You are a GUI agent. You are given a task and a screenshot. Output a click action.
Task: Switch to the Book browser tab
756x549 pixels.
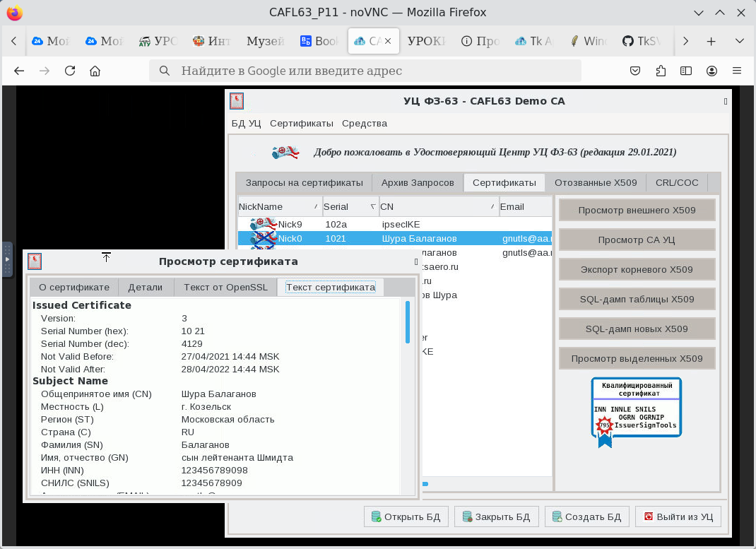319,42
